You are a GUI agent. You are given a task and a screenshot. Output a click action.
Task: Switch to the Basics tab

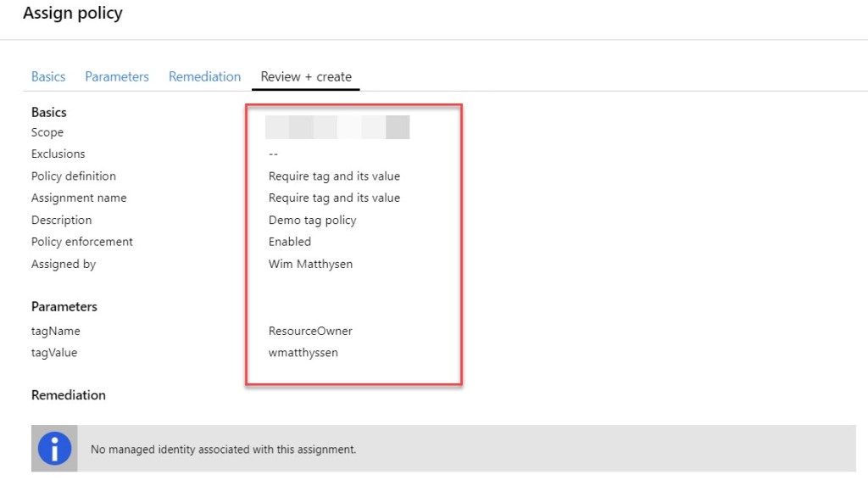pyautogui.click(x=48, y=76)
